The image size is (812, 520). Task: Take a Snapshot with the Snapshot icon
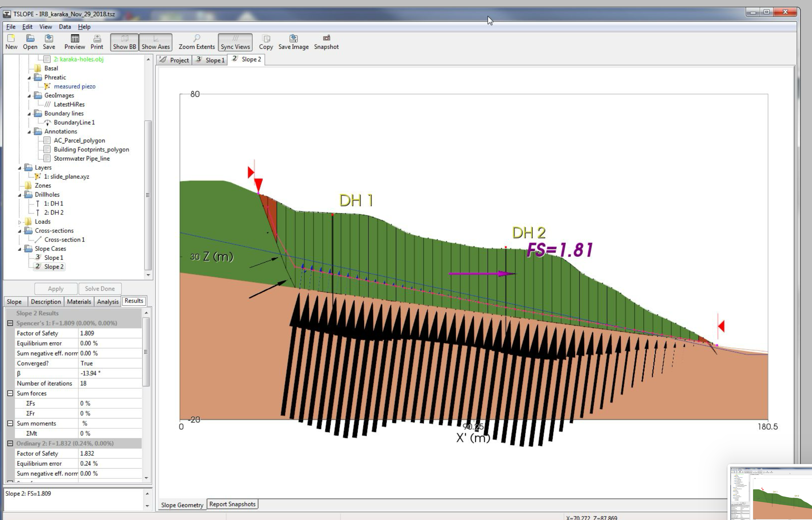pos(326,41)
